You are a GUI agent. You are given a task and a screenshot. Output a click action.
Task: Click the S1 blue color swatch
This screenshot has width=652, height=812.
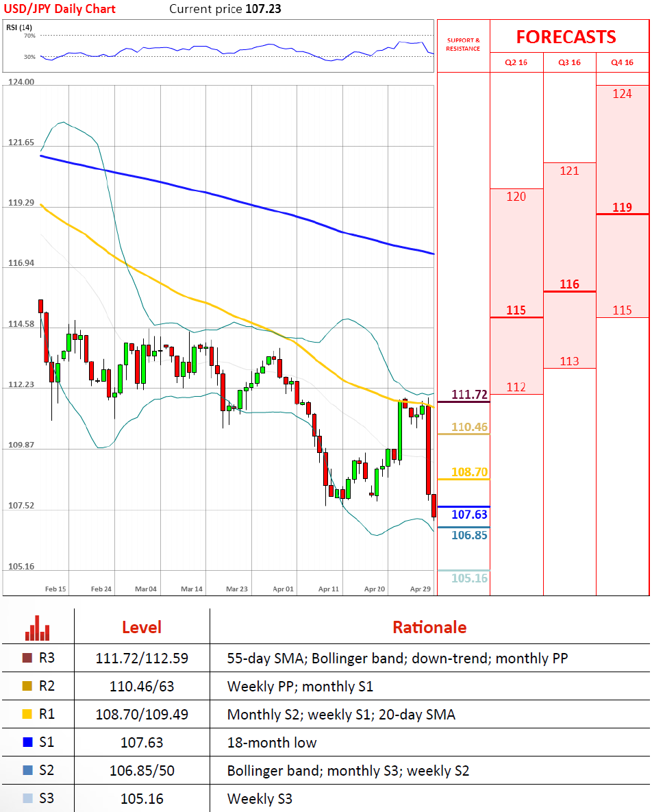27,742
